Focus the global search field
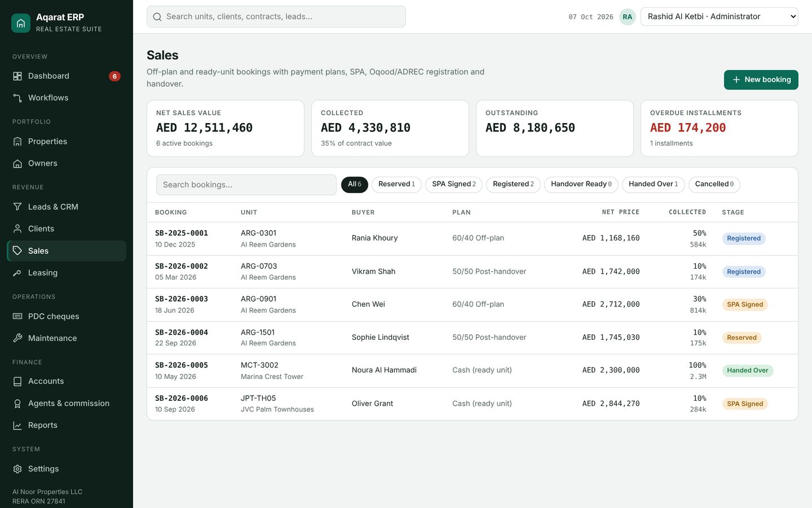The height and width of the screenshot is (508, 812). [276, 17]
